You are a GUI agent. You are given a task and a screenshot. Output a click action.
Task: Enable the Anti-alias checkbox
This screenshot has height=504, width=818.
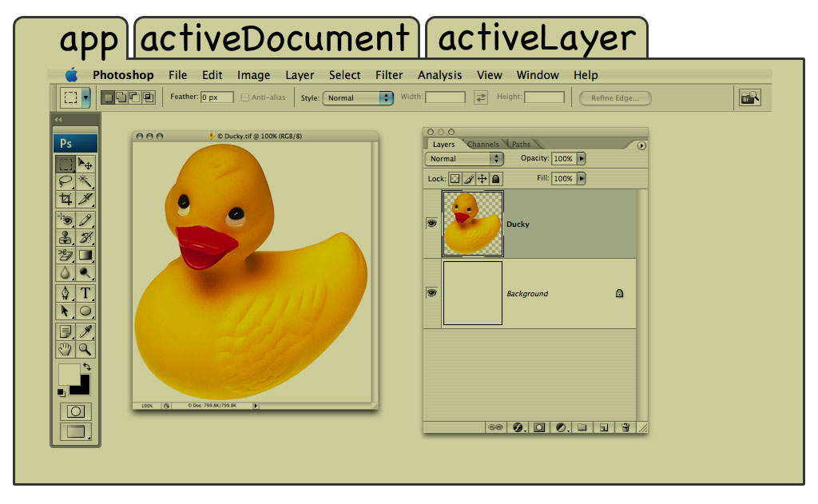click(244, 97)
